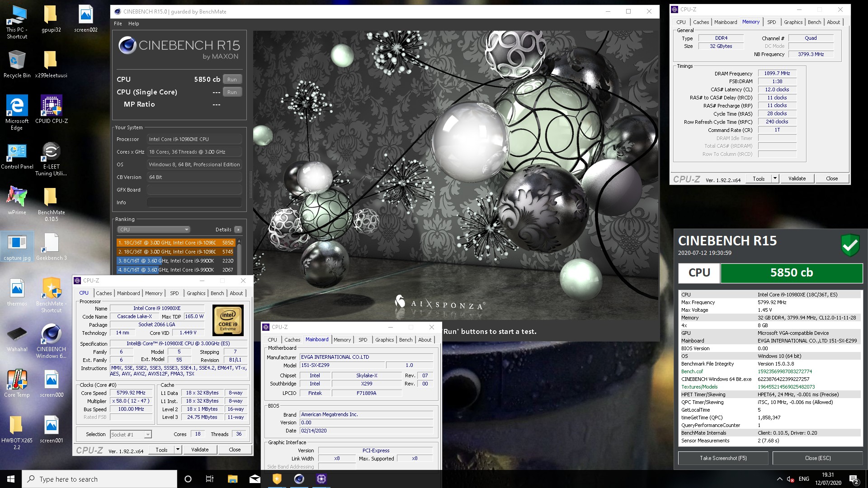Image resolution: width=868 pixels, height=488 pixels.
Task: Open Windows Start menu
Action: (11, 479)
